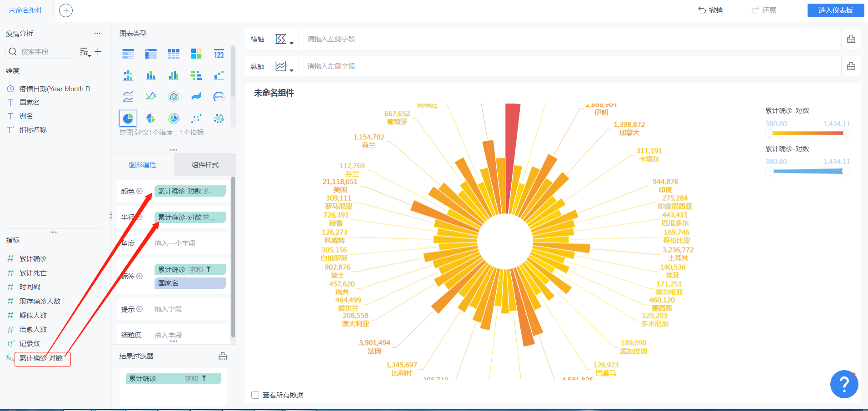Choose the KPI 123 indicator chart icon
Screen dimensions: 868x411
[x=219, y=54]
